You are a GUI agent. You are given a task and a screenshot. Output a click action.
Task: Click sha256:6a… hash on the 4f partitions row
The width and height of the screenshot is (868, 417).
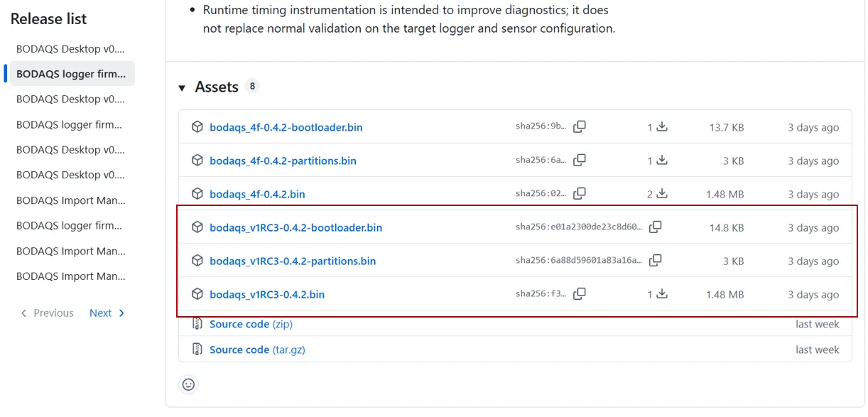click(541, 161)
